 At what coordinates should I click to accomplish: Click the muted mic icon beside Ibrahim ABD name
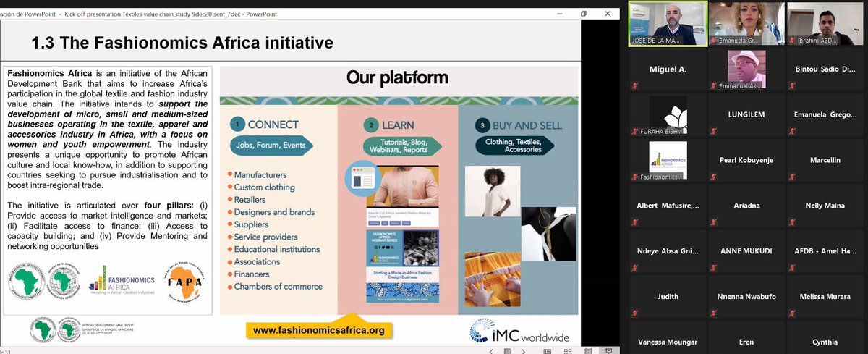[791, 41]
